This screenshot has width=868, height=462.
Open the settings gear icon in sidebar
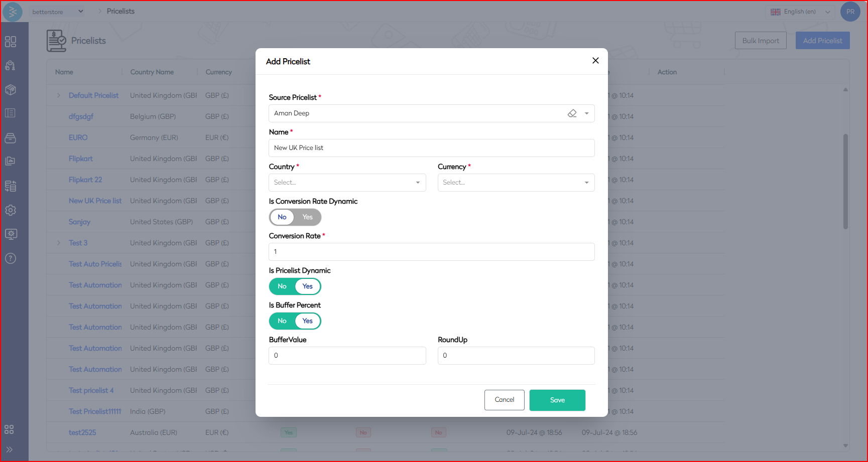[x=11, y=210]
